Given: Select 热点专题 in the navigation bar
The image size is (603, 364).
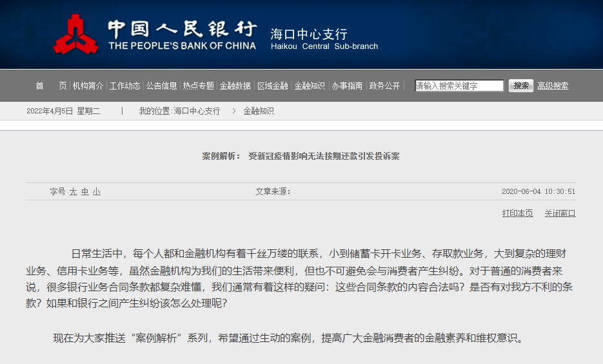Looking at the screenshot, I should 199,86.
